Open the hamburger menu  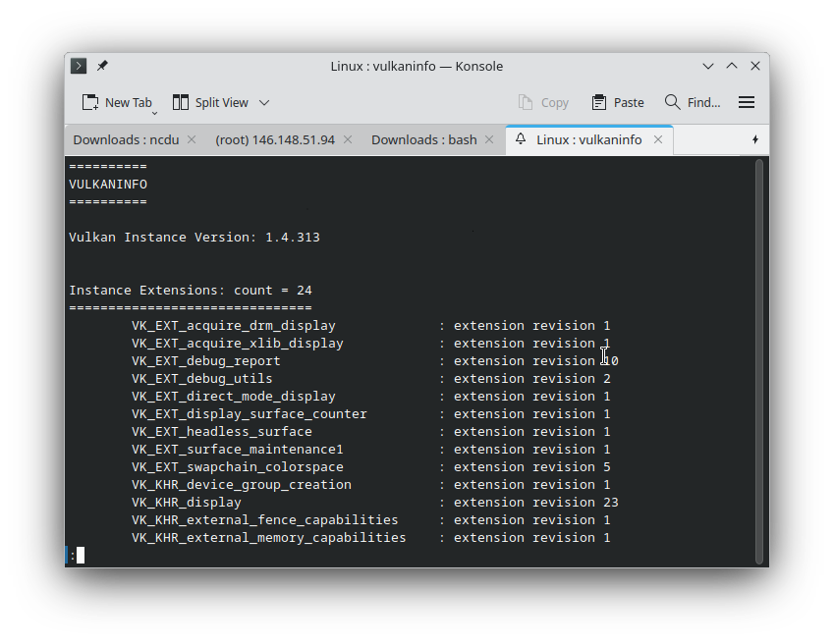pyautogui.click(x=747, y=102)
